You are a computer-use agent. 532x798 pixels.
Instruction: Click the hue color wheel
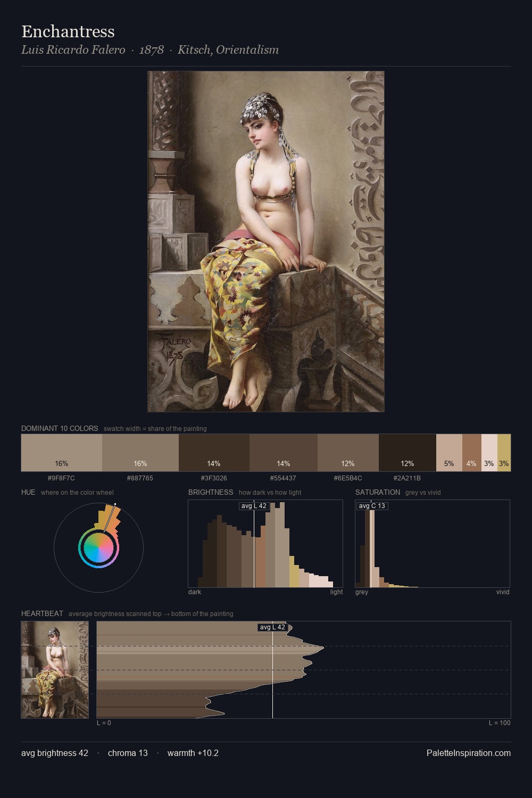click(98, 547)
